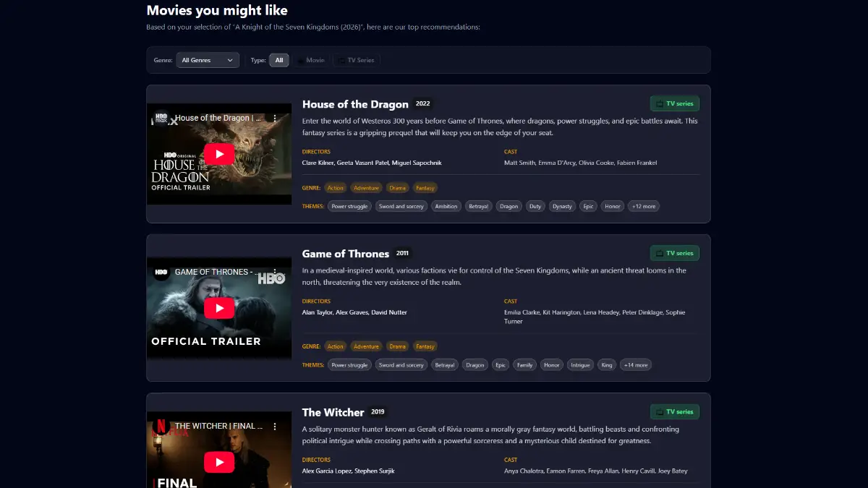868x488 pixels.
Task: Filter type by Movie
Action: click(x=311, y=60)
